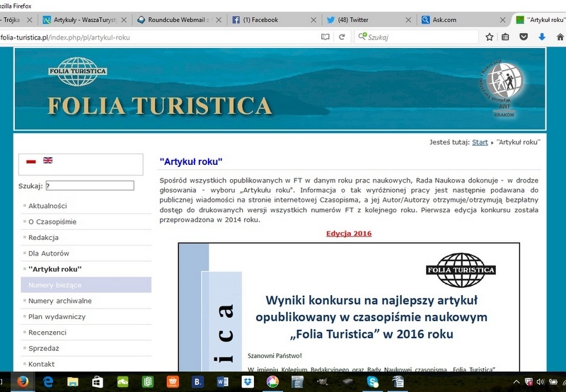Launch Skype from the taskbar
The height and width of the screenshot is (392, 566).
[x=372, y=381]
